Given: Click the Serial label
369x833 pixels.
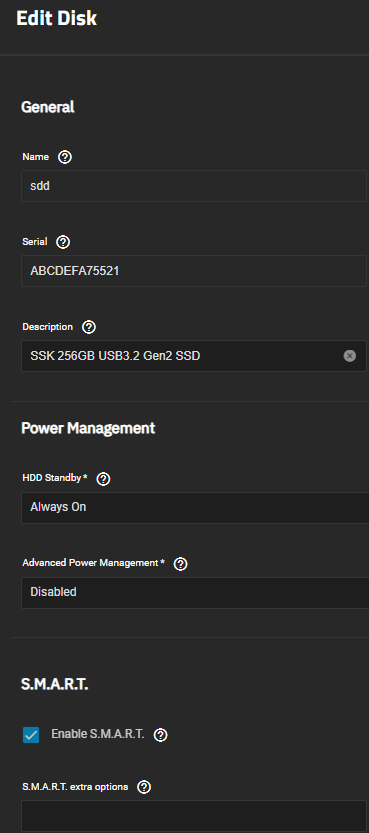Looking at the screenshot, I should 35,242.
